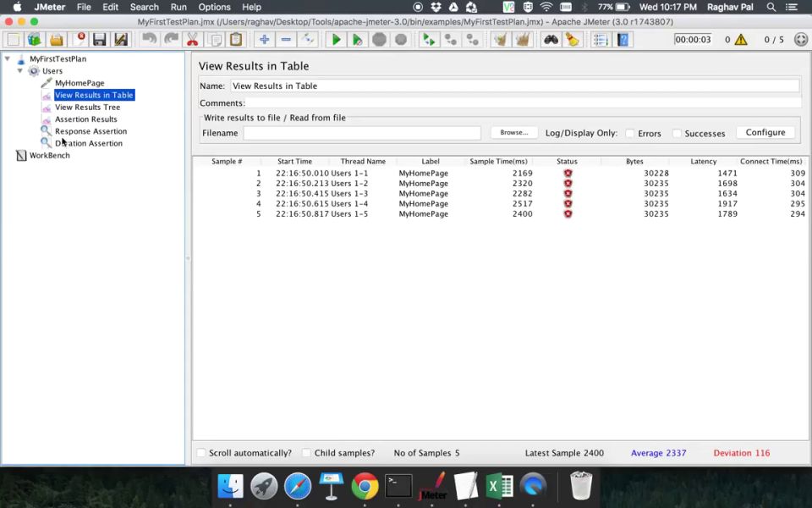Open the Function Helper dialog icon
The height and width of the screenshot is (508, 812).
[x=601, y=40]
